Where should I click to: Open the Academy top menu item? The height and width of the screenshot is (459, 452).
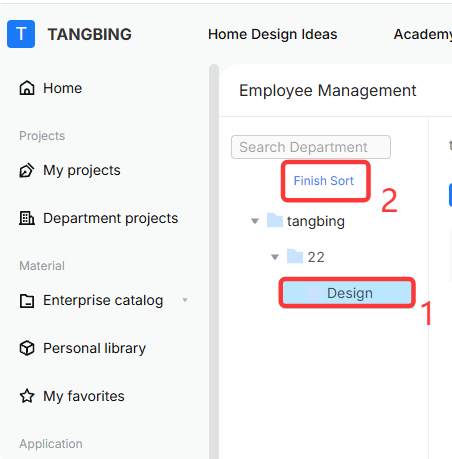[x=423, y=34]
